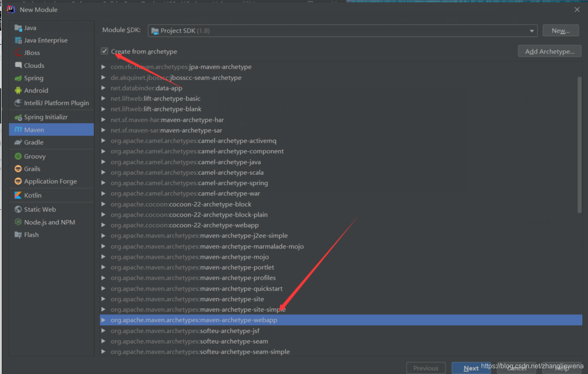Click the New... SDK button
This screenshot has width=588, height=374.
pyautogui.click(x=561, y=31)
